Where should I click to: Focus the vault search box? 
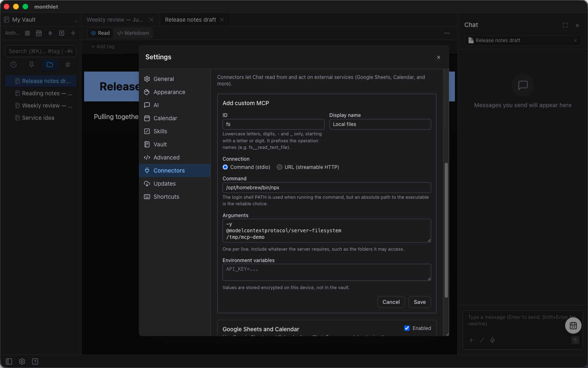pos(40,51)
